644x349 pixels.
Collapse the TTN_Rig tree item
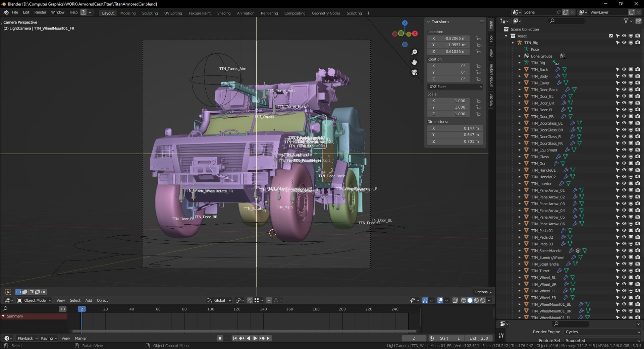click(x=513, y=43)
